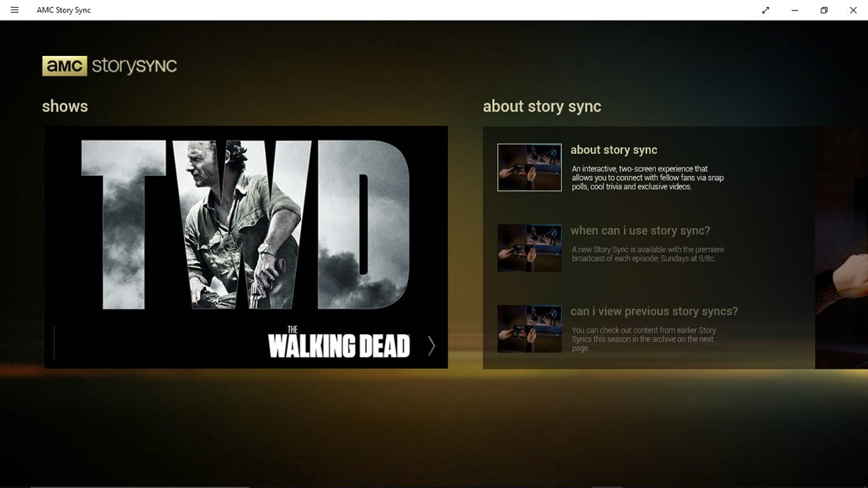Click the 'shows' section header

pos(65,107)
